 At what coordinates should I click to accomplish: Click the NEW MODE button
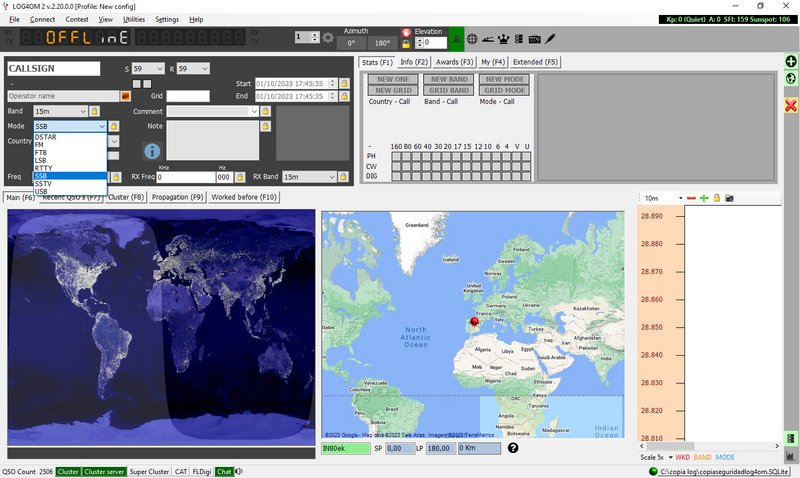click(x=504, y=79)
